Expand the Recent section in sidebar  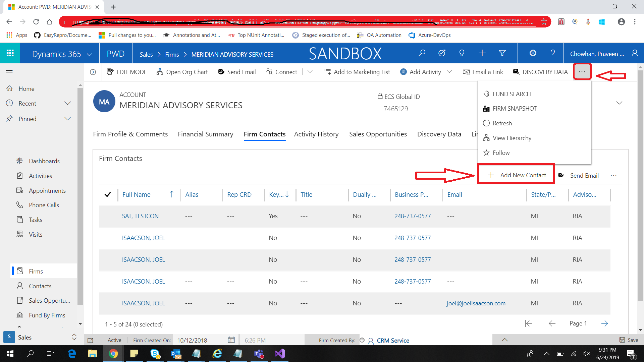click(x=67, y=103)
